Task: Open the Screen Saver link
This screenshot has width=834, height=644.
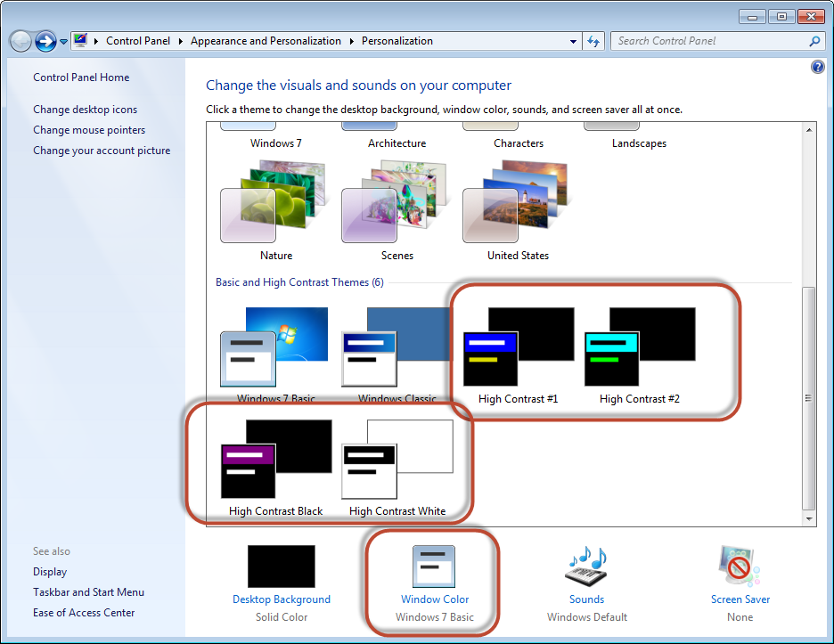Action: pos(740,599)
